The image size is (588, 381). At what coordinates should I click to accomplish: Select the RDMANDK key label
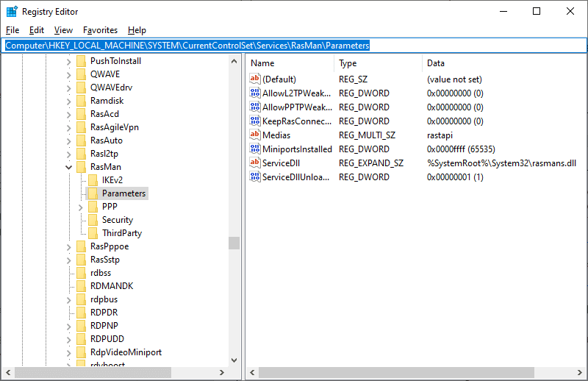[x=112, y=286]
